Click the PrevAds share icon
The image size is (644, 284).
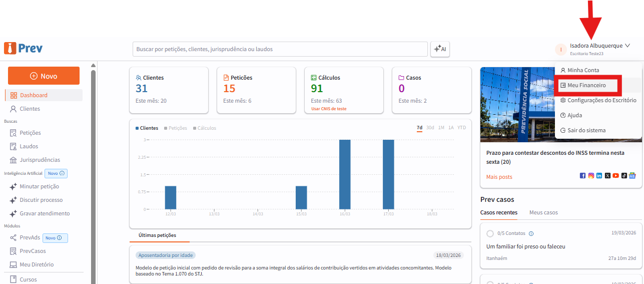click(x=14, y=237)
